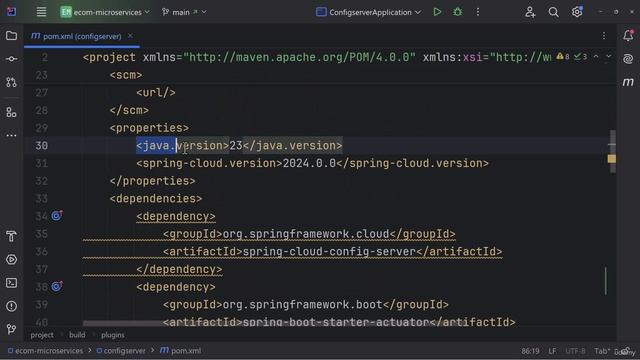Click configserver in navigation bar
Viewport: 640px width, 360px height.
pos(121,351)
